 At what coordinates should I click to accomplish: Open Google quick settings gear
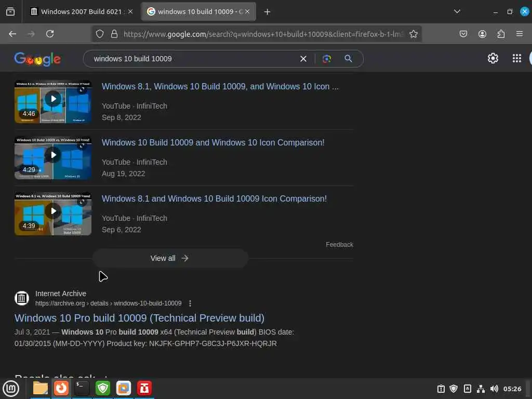pyautogui.click(x=493, y=58)
